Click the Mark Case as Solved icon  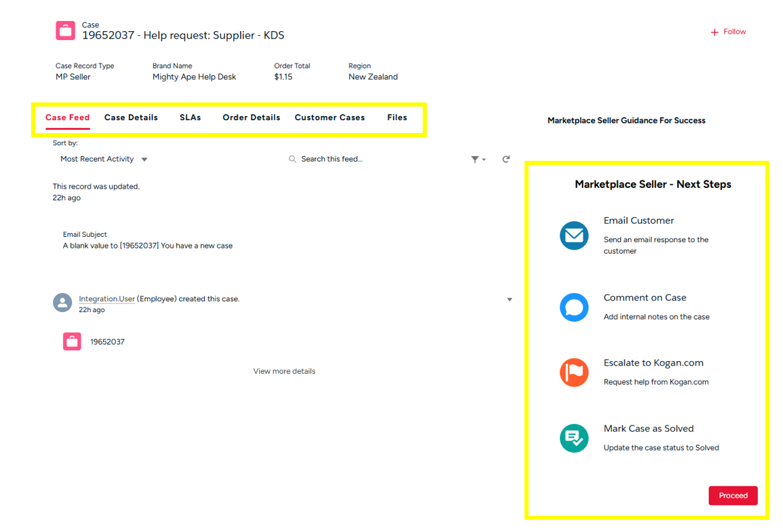[574, 438]
